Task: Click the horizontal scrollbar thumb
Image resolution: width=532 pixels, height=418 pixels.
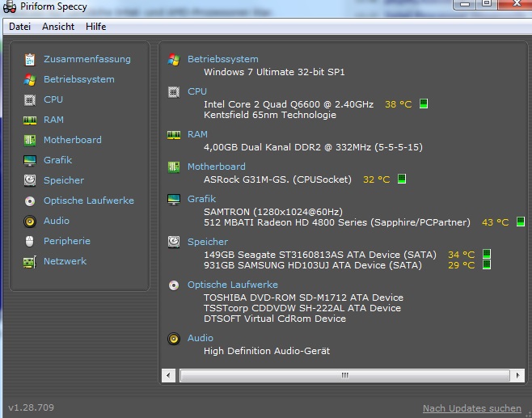Action: coord(344,375)
